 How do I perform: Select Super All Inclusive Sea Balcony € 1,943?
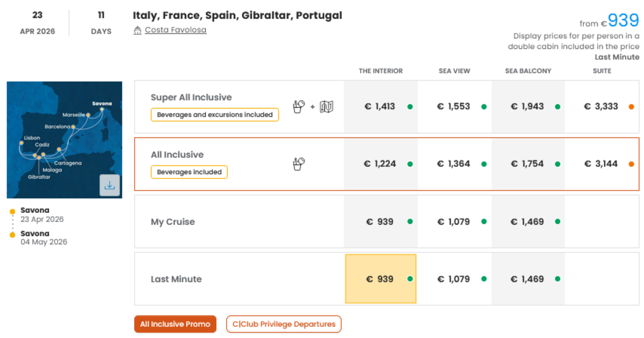[x=527, y=106]
